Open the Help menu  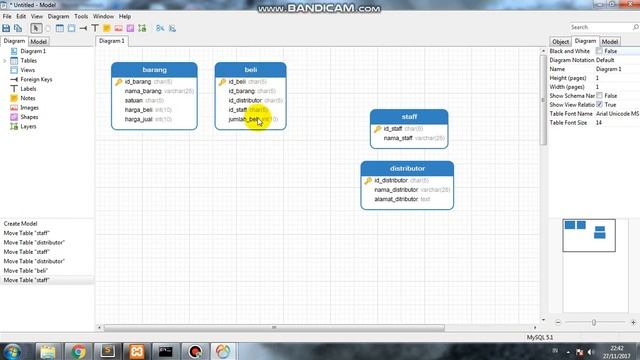point(125,16)
